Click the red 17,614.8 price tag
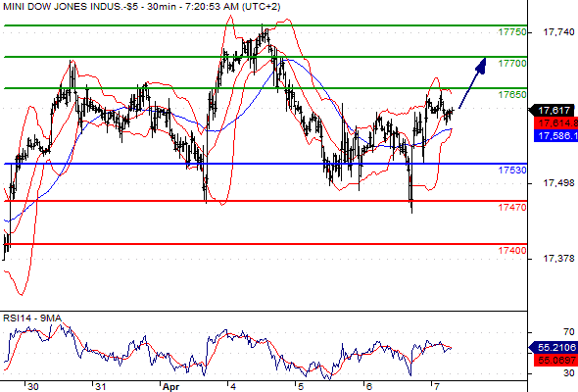This screenshot has width=578, height=392. 555,123
